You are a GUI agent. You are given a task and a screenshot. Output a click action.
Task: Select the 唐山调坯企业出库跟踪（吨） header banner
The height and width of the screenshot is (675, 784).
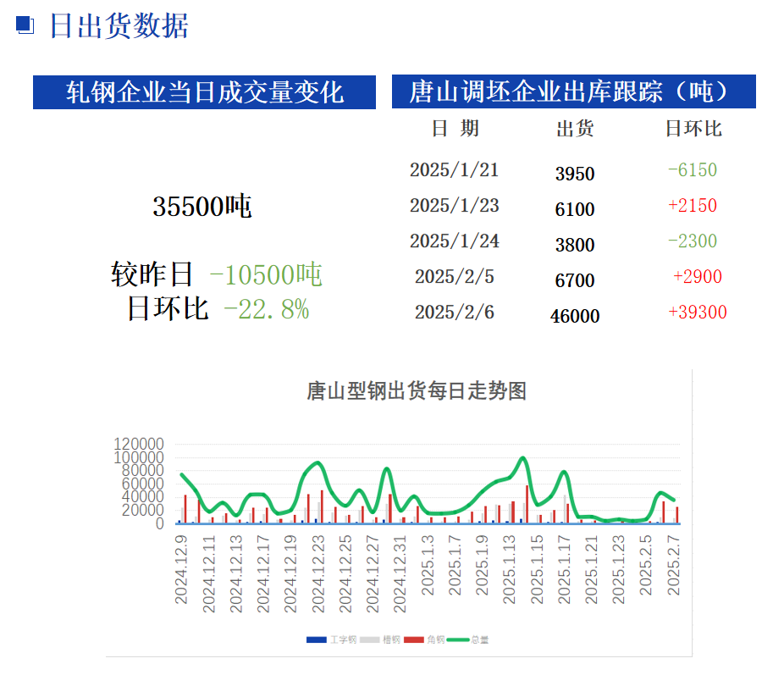click(573, 91)
